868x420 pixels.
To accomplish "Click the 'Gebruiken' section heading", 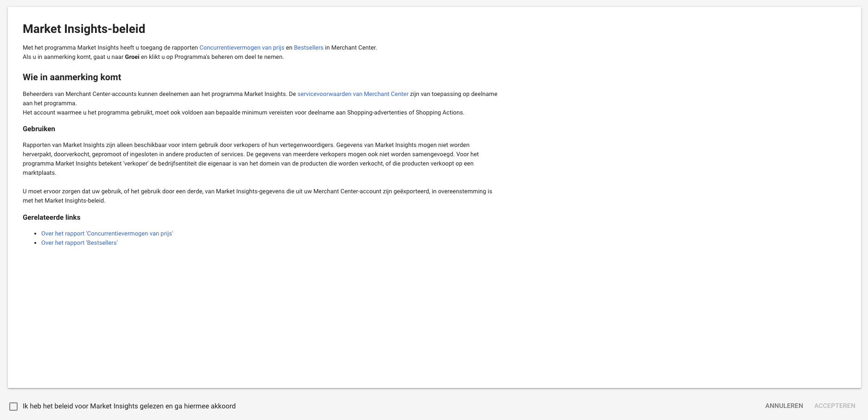I will tap(39, 129).
